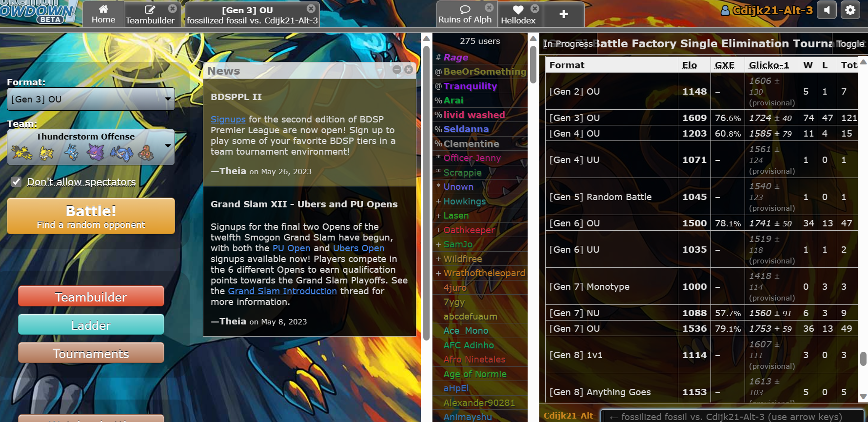The height and width of the screenshot is (422, 868).
Task: Click the red Teambuilder button
Action: coord(91,297)
